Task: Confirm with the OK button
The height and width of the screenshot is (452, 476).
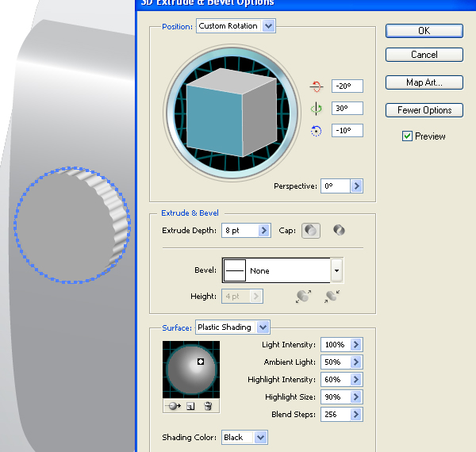Action: click(424, 31)
